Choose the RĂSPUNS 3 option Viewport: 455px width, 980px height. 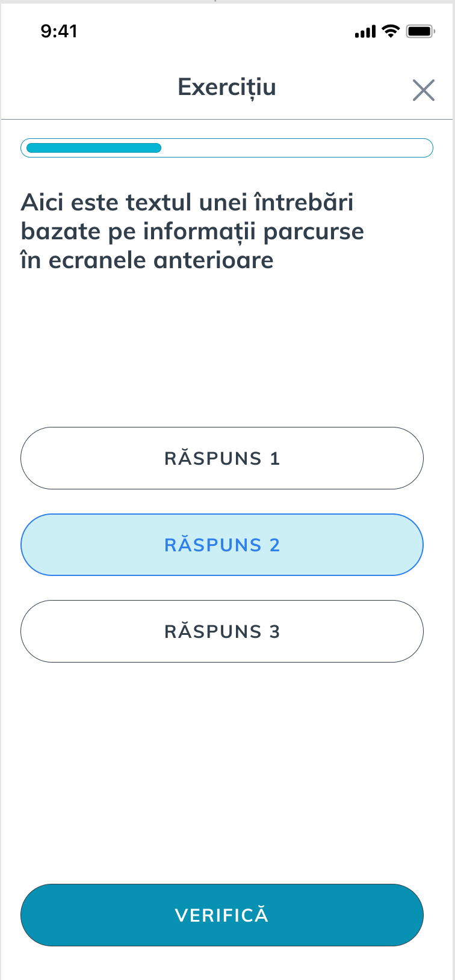click(x=222, y=631)
